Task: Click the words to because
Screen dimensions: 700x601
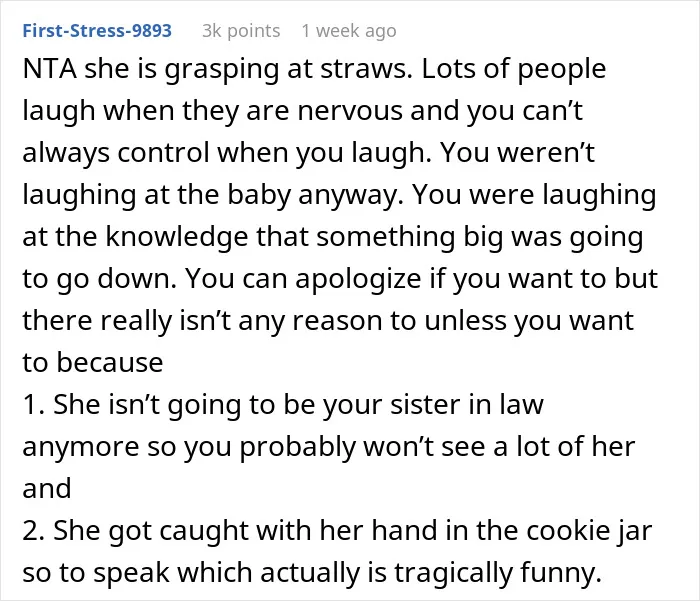Action: point(93,362)
